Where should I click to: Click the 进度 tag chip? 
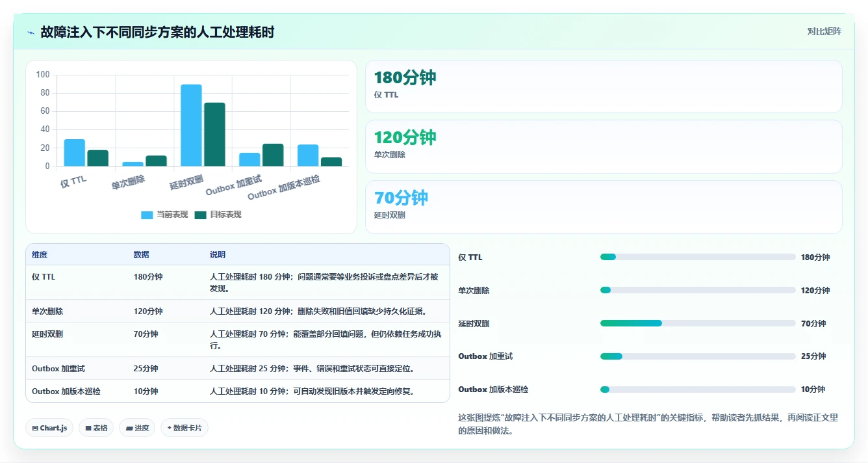coord(137,428)
